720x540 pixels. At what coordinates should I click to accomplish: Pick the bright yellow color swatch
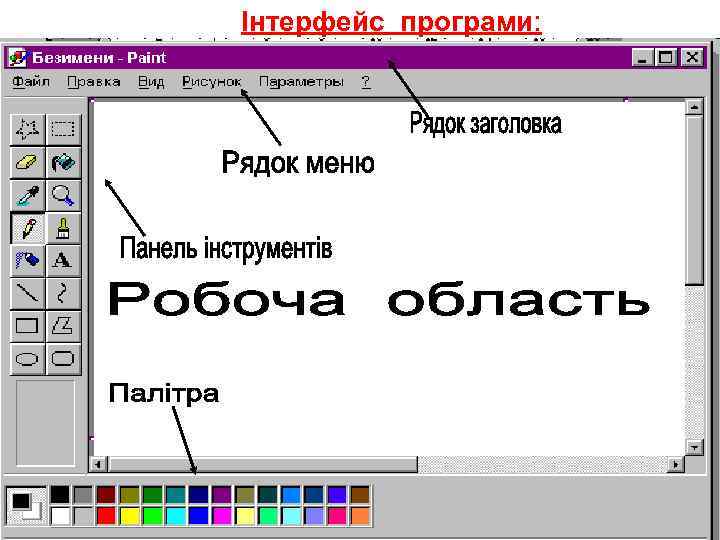tap(129, 516)
